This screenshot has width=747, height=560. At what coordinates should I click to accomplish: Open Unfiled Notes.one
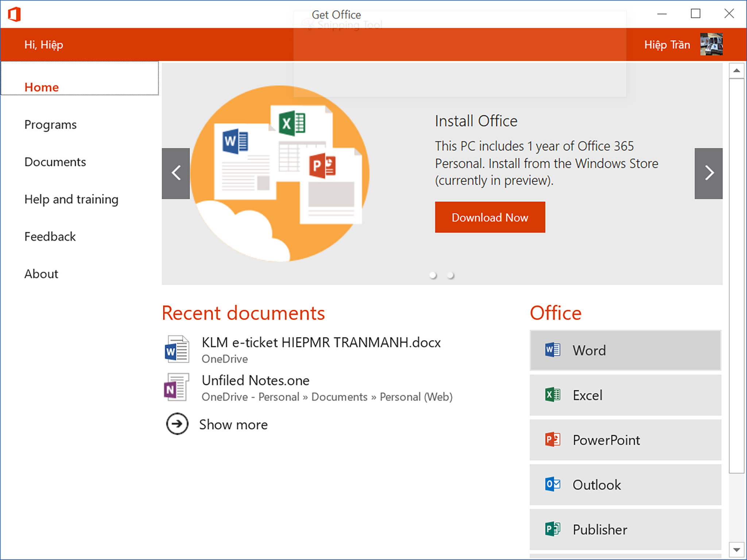(255, 380)
